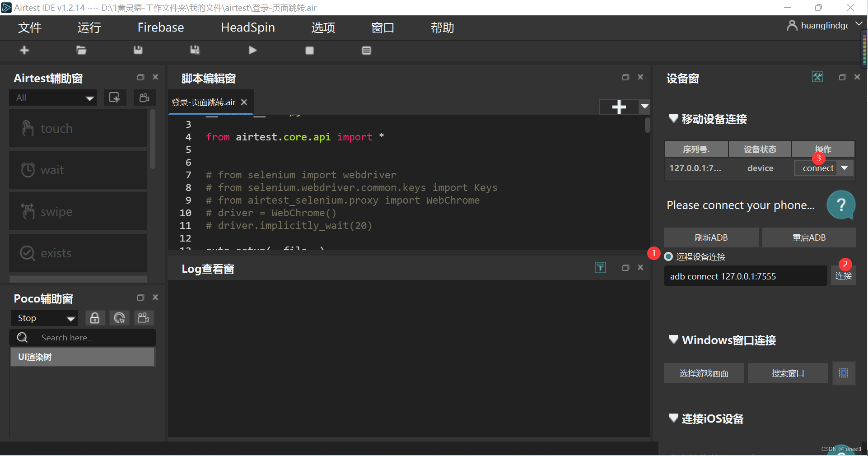The width and height of the screenshot is (868, 456).
Task: Create a new script with plus icon
Action: coord(24,50)
